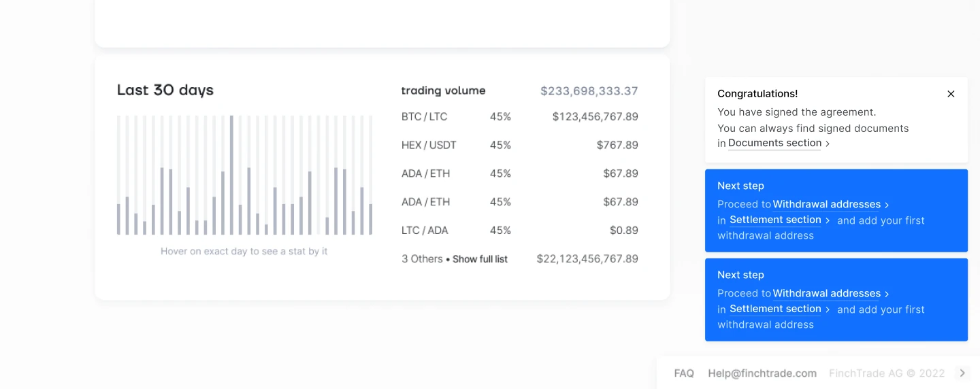
Task: Click the tallest bar in the chart
Action: pyautogui.click(x=231, y=175)
